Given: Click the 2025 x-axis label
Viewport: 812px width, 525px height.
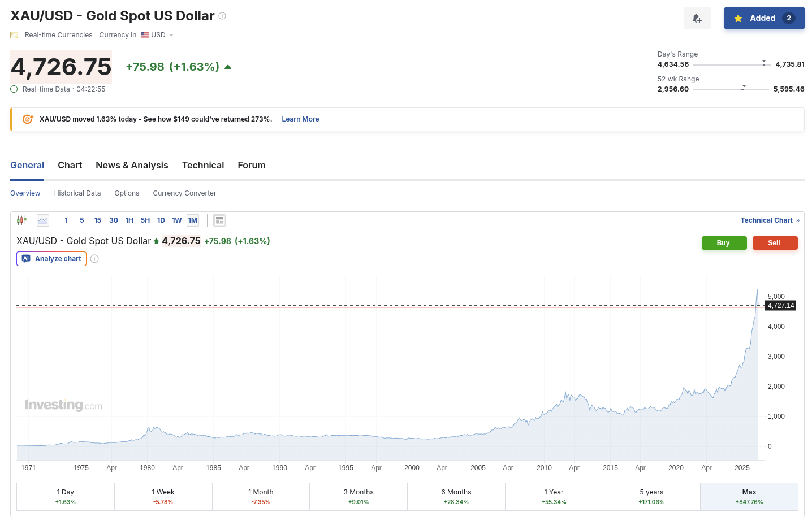Looking at the screenshot, I should tap(742, 468).
